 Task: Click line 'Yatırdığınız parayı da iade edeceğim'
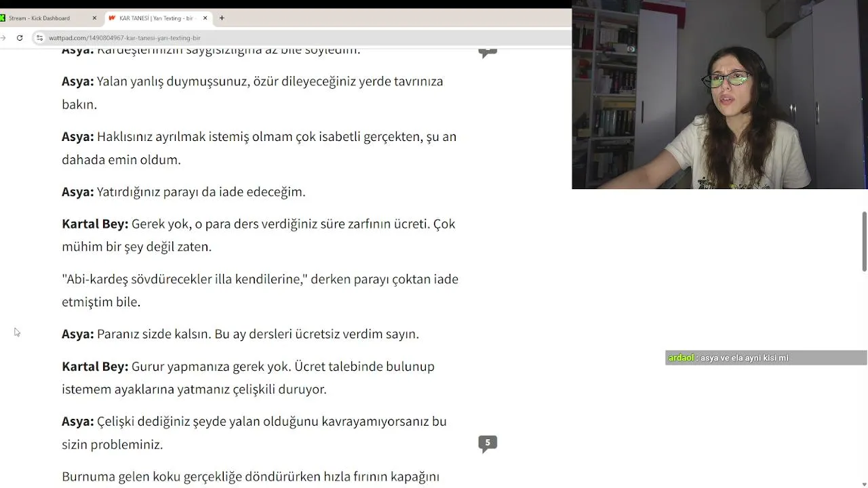point(184,192)
